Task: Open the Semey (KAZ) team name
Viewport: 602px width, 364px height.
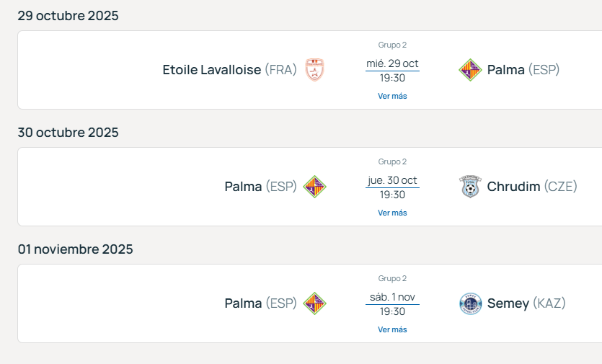Action: [x=526, y=303]
